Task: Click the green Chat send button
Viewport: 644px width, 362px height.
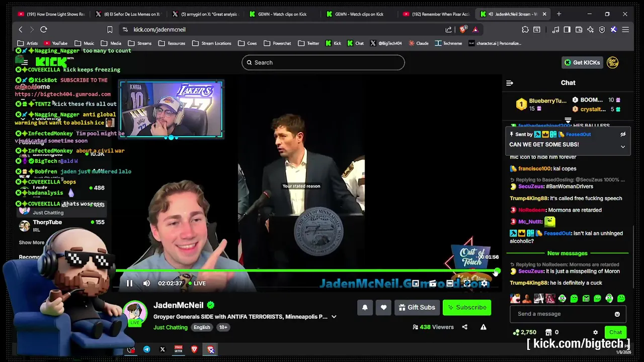Action: [x=615, y=332]
